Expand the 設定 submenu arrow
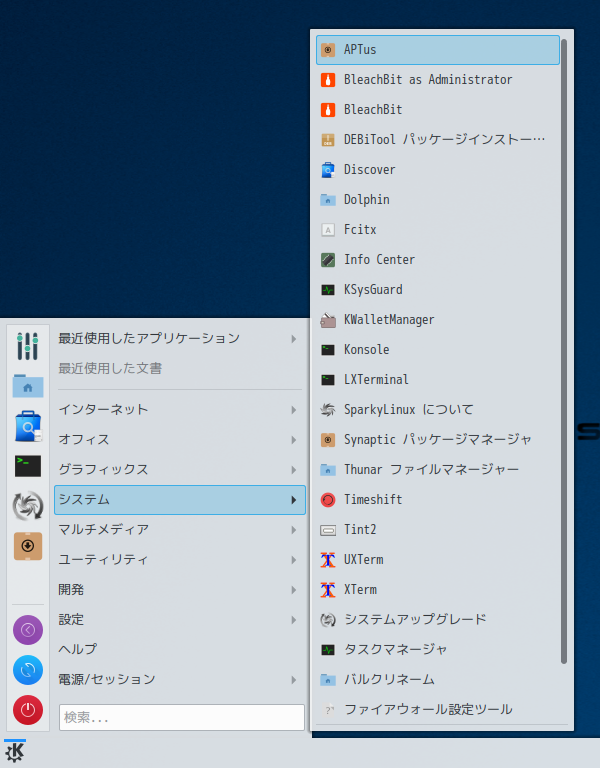Screen dimensions: 600x768 pyautogui.click(x=293, y=620)
